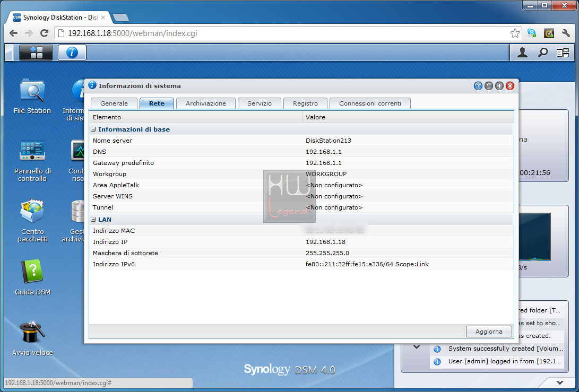Click the Valore column header
Image resolution: width=579 pixels, height=392 pixels.
(x=408, y=117)
